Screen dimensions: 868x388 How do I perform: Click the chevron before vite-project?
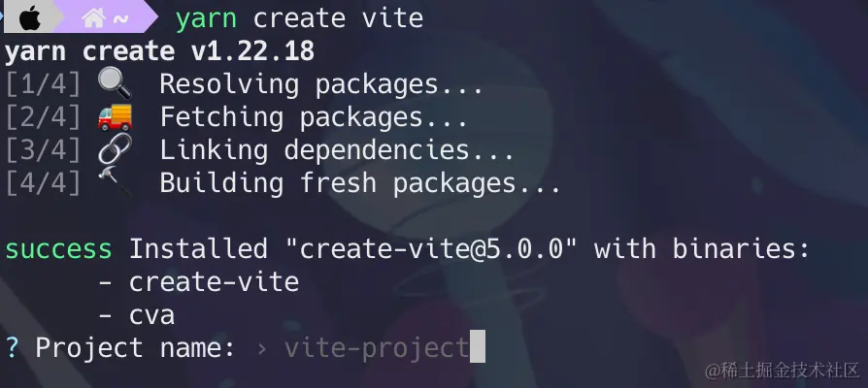click(x=262, y=349)
